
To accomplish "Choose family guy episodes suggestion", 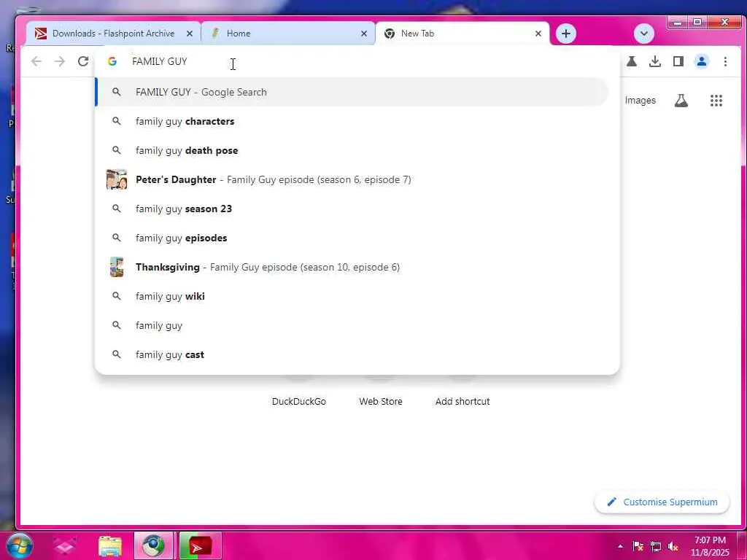I will (x=352, y=238).
